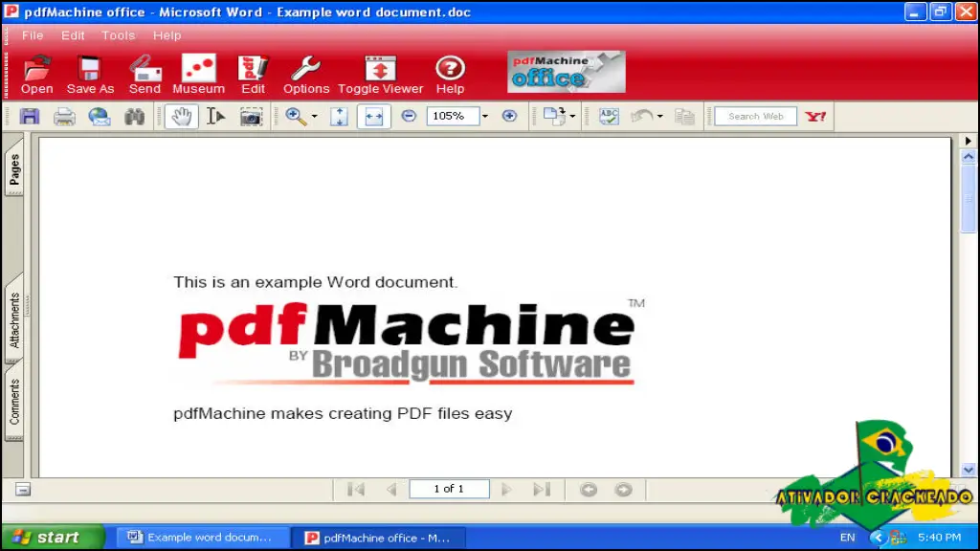The image size is (980, 551).
Task: Click the Yahoo Y! search icon
Action: point(815,116)
